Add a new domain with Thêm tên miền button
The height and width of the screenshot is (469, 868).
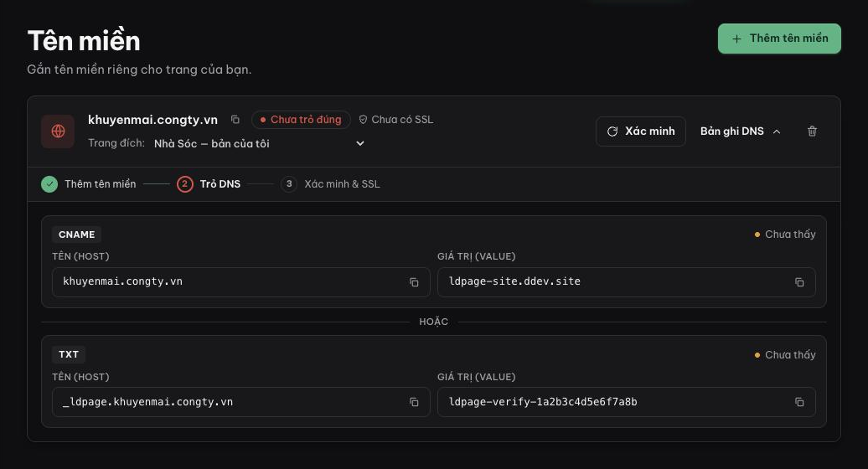click(779, 39)
